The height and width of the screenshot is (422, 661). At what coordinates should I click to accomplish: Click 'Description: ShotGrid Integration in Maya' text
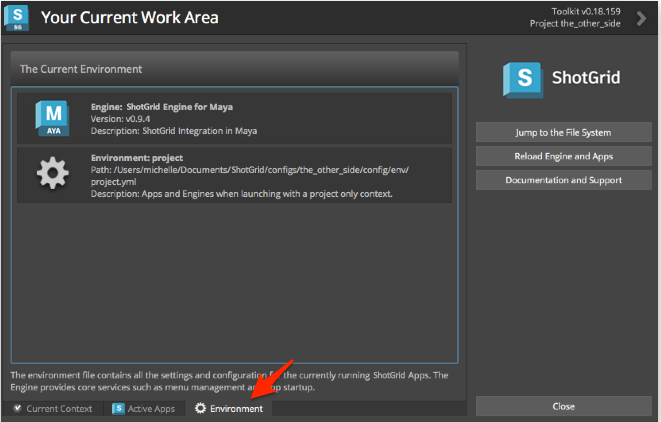(x=174, y=131)
